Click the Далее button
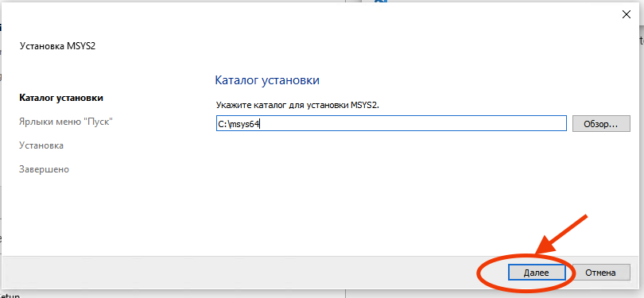 [x=537, y=272]
